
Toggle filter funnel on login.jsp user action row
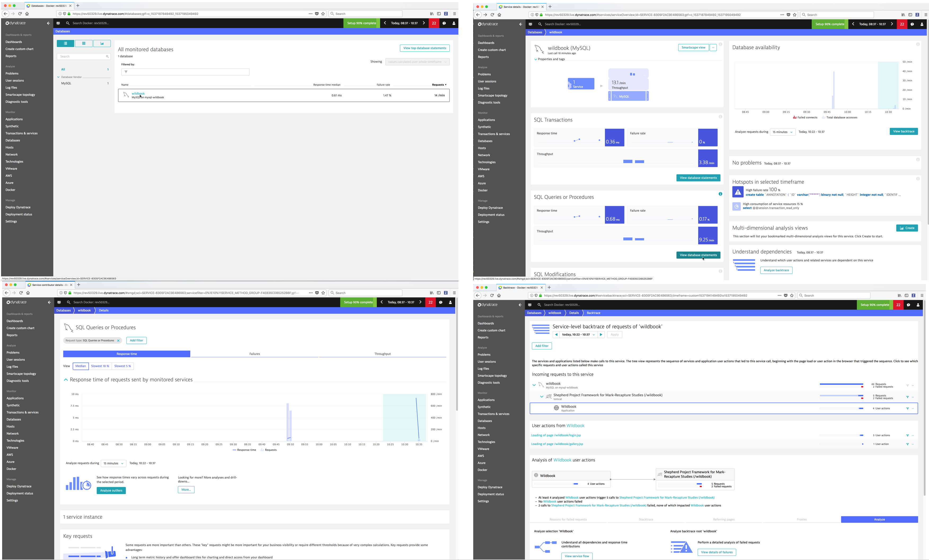(x=908, y=435)
